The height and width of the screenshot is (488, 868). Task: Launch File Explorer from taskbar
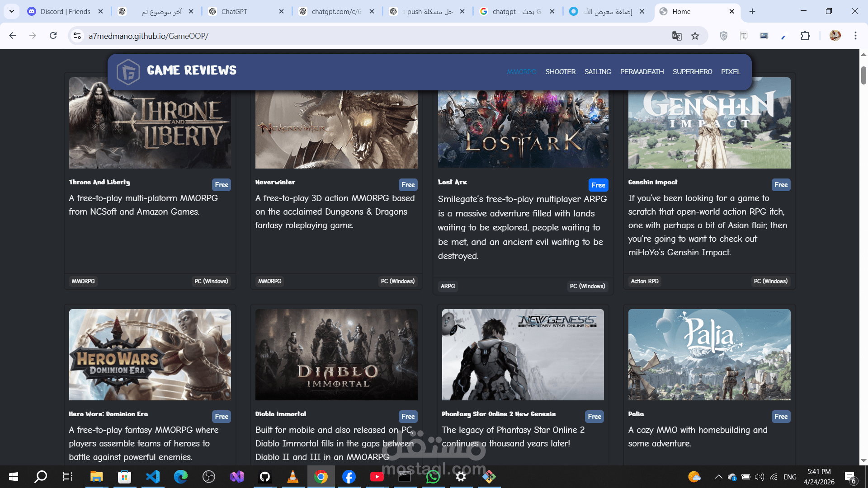click(x=96, y=477)
